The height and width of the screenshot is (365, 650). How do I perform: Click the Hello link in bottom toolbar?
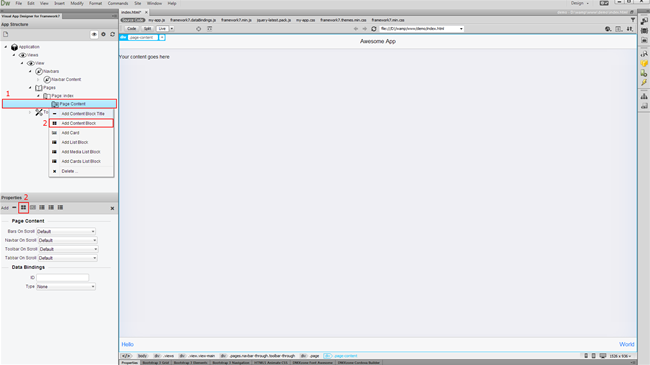pyautogui.click(x=127, y=344)
